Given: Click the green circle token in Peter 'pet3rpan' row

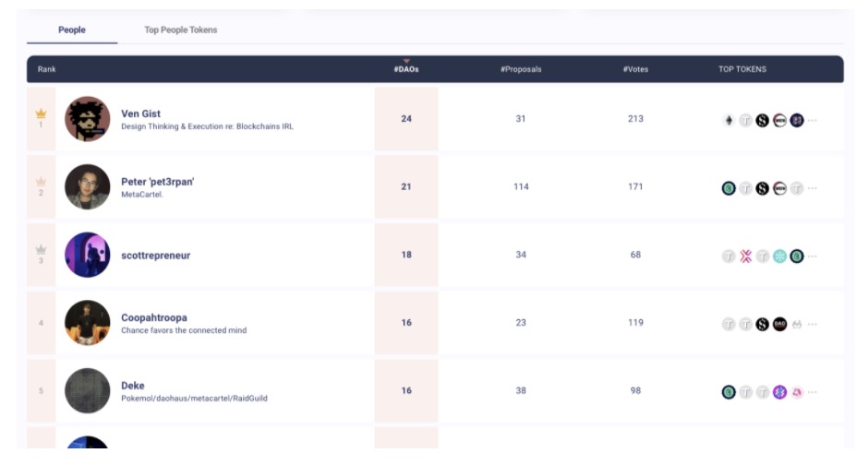Looking at the screenshot, I should pos(729,188).
